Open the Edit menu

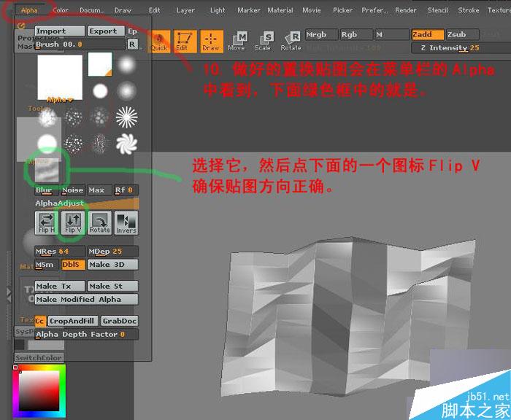pyautogui.click(x=155, y=10)
